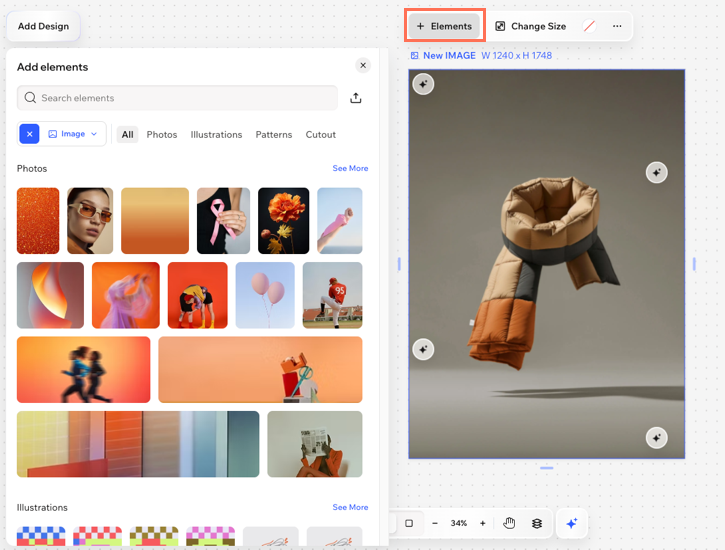This screenshot has height=550, width=725.
Task: Click the square frame icon in bottom toolbar
Action: (x=409, y=523)
